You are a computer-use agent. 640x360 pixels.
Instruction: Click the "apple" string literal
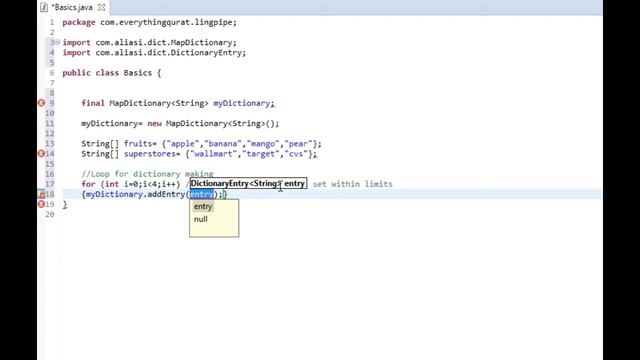pos(182,144)
